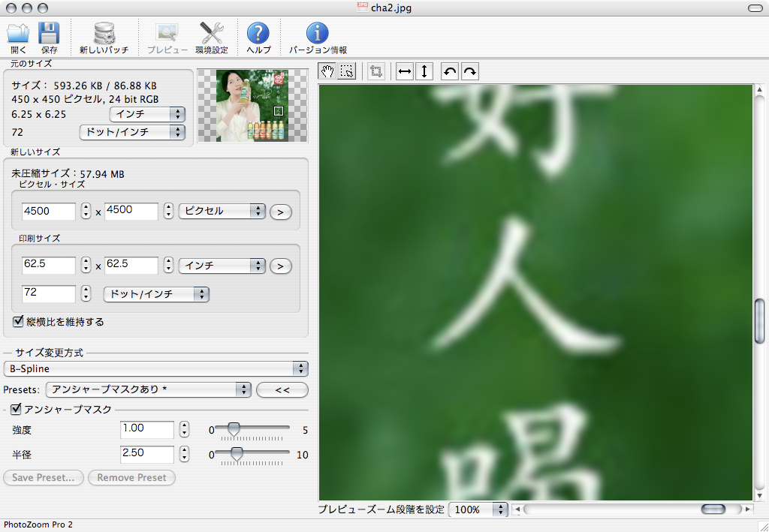Click the print height field 62.5
The height and width of the screenshot is (532, 769).
click(131, 265)
